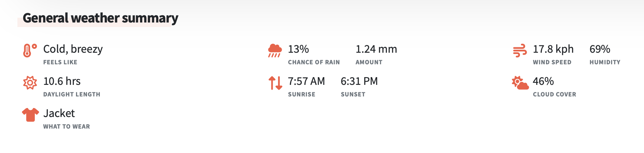Viewport: 644px width, 153px height.
Task: Click the t-shirt what-to-wear icon
Action: click(x=30, y=115)
